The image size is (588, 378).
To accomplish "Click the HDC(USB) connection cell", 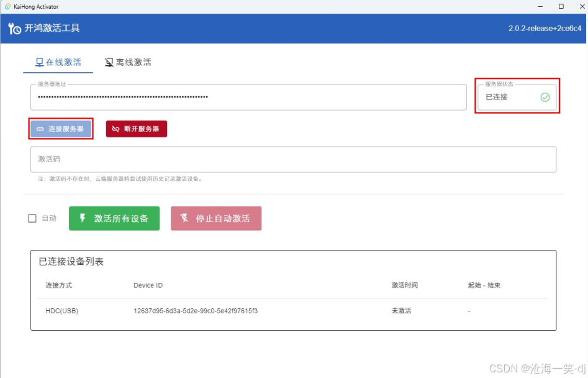I will (62, 311).
